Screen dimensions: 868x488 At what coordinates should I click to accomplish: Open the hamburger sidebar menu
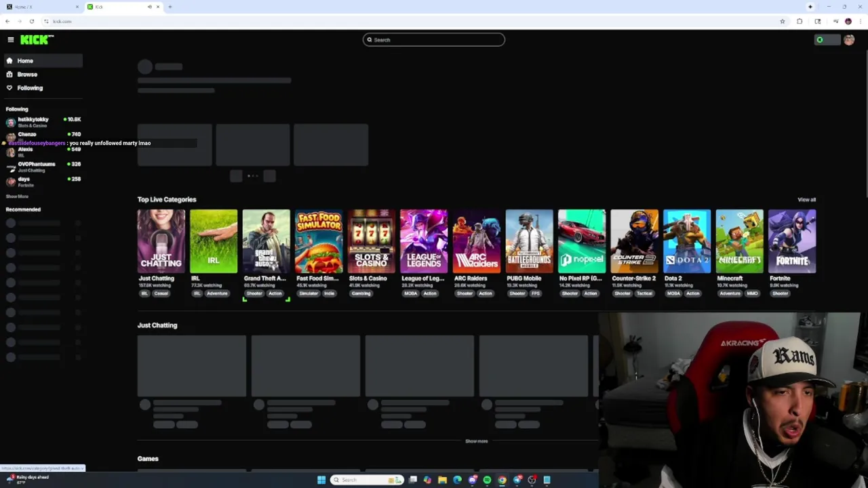pyautogui.click(x=11, y=40)
